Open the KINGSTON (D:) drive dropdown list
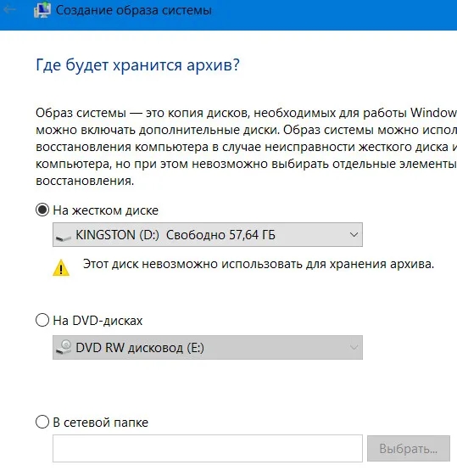The image size is (457, 476). point(208,235)
